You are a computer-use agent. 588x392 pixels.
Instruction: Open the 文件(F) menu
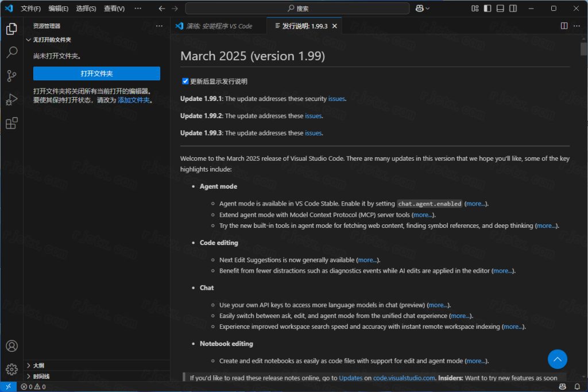click(30, 8)
